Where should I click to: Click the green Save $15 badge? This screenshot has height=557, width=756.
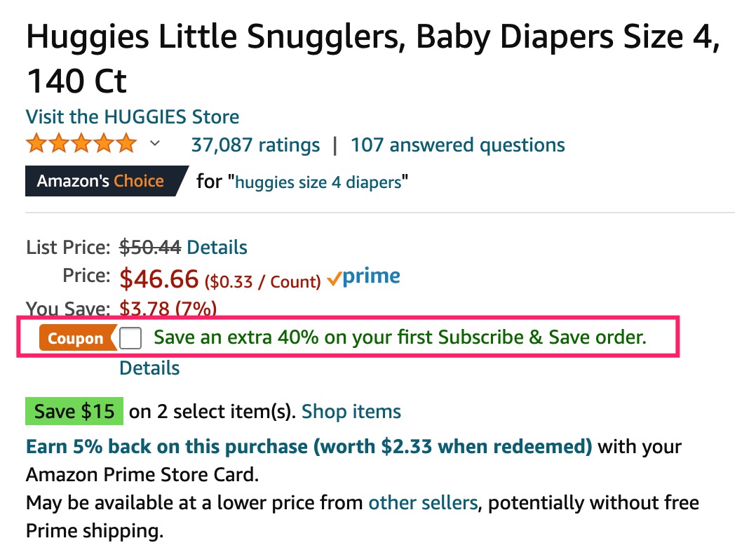click(74, 411)
